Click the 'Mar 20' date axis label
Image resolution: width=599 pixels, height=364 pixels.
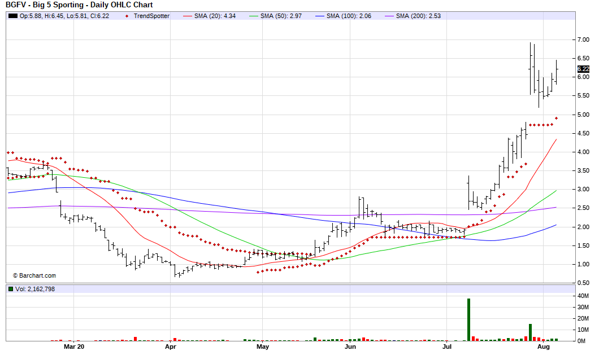[74, 347]
